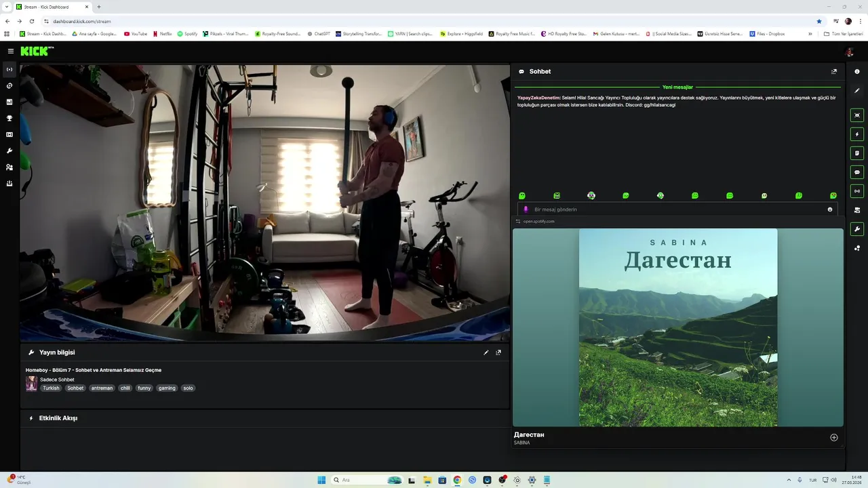The image size is (868, 488).
Task: Click the SABINA artist name under the track title
Action: [521, 443]
